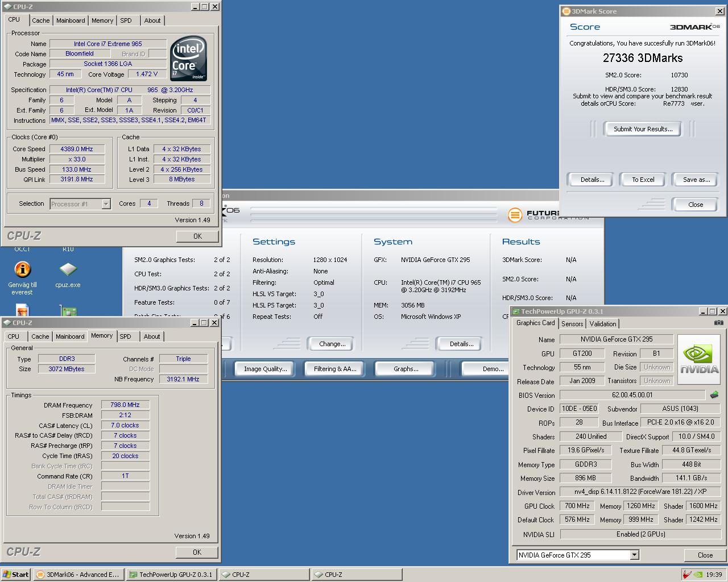Click GPU-Z Name field NVIDIA GeForce GTX 295

pos(617,339)
